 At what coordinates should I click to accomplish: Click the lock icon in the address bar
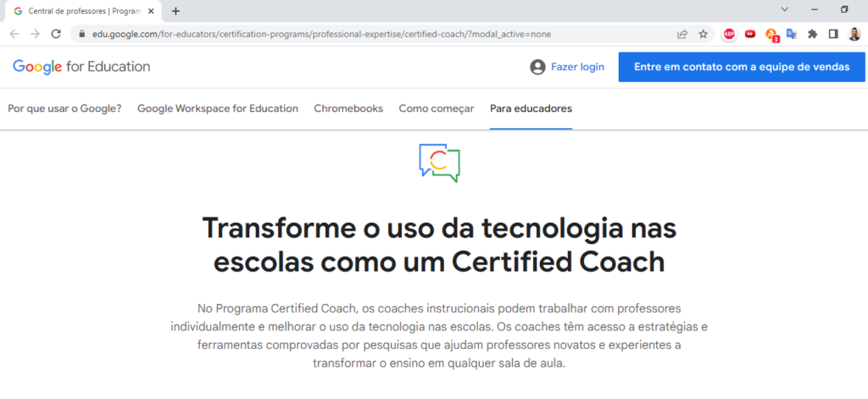(82, 34)
